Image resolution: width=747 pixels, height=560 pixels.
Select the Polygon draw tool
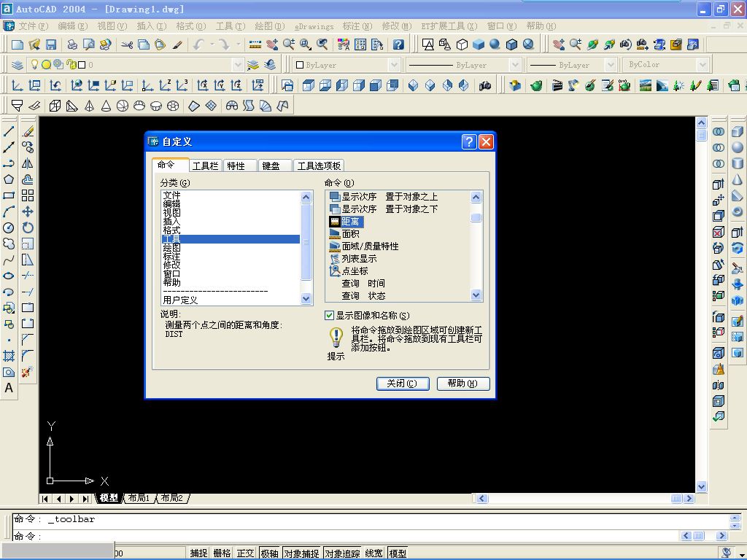9,179
